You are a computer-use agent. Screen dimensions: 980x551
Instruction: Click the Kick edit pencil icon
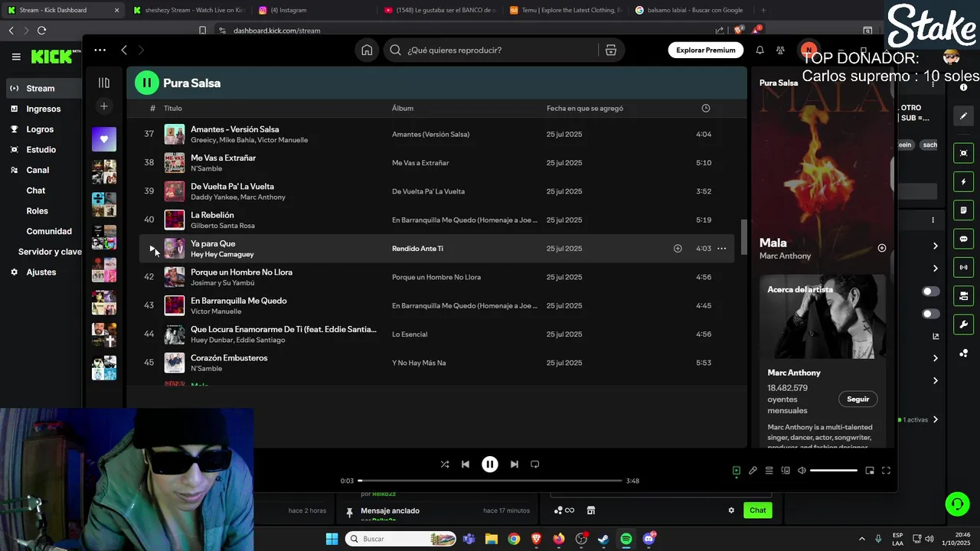pyautogui.click(x=963, y=116)
